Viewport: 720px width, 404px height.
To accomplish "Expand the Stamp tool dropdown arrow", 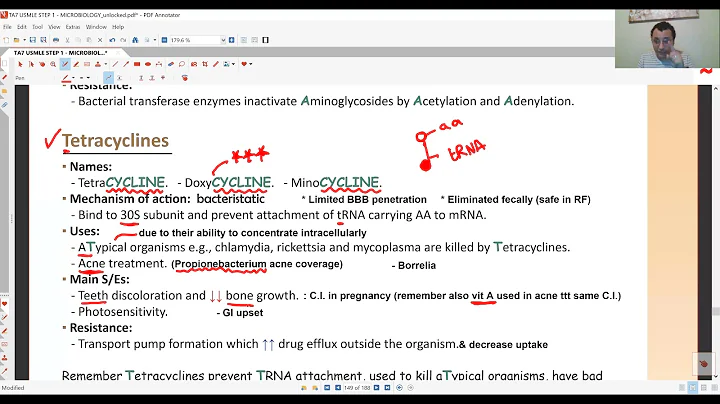I will (x=106, y=64).
